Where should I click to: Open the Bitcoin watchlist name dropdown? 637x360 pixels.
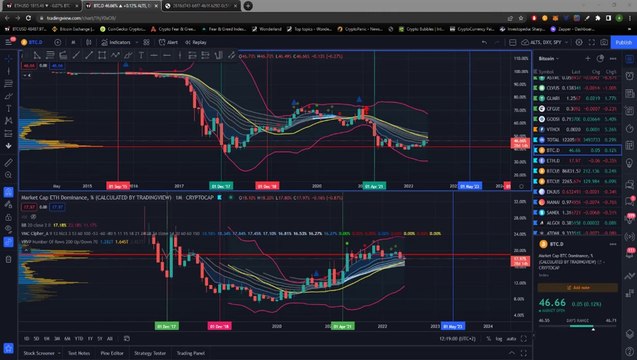click(x=548, y=59)
